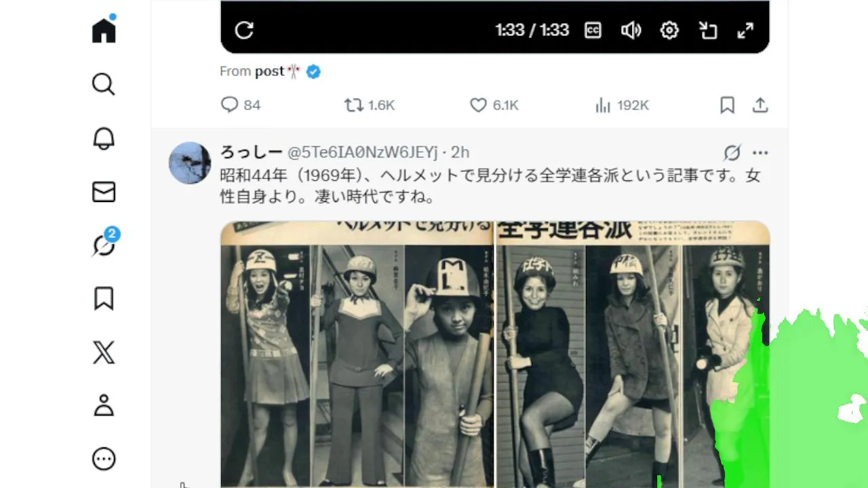Mute the video volume
The image size is (868, 488).
click(631, 30)
